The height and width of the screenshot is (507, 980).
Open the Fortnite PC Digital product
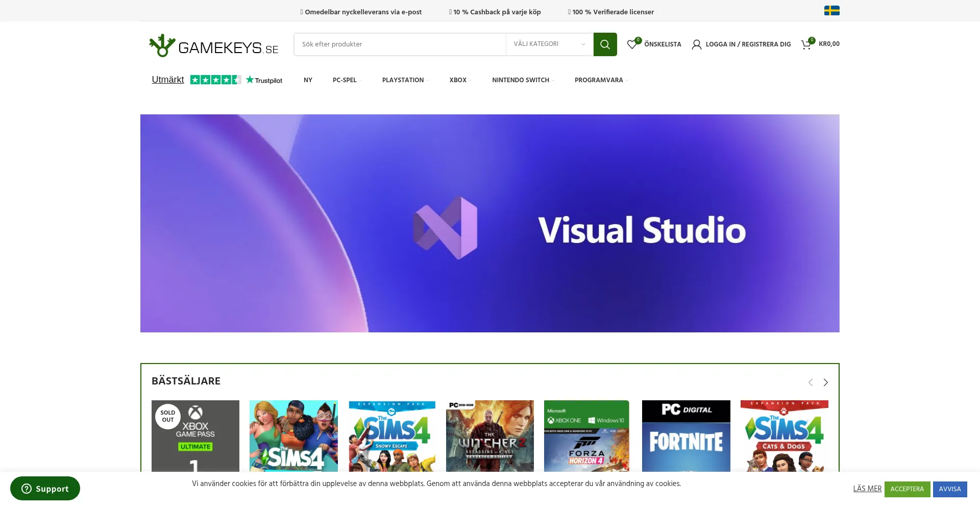point(686,436)
